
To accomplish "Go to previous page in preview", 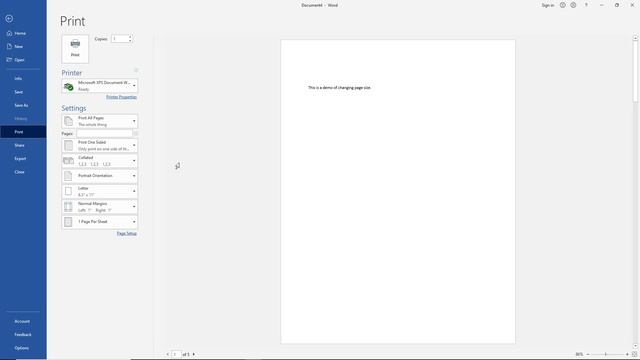I will click(168, 354).
